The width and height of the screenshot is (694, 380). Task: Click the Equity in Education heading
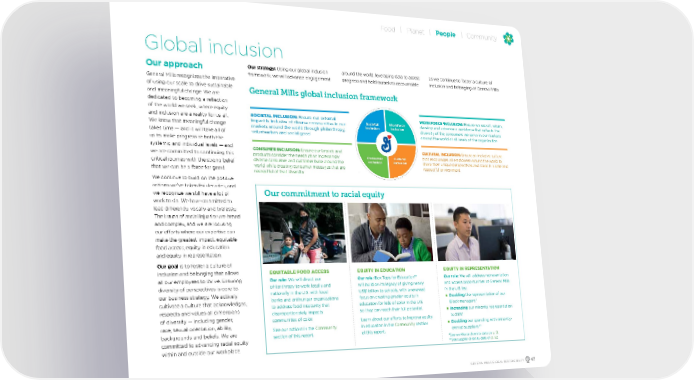click(x=381, y=270)
